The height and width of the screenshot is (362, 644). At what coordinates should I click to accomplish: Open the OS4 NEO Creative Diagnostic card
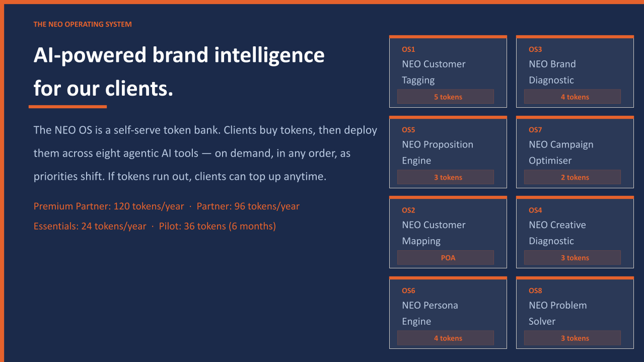point(575,232)
